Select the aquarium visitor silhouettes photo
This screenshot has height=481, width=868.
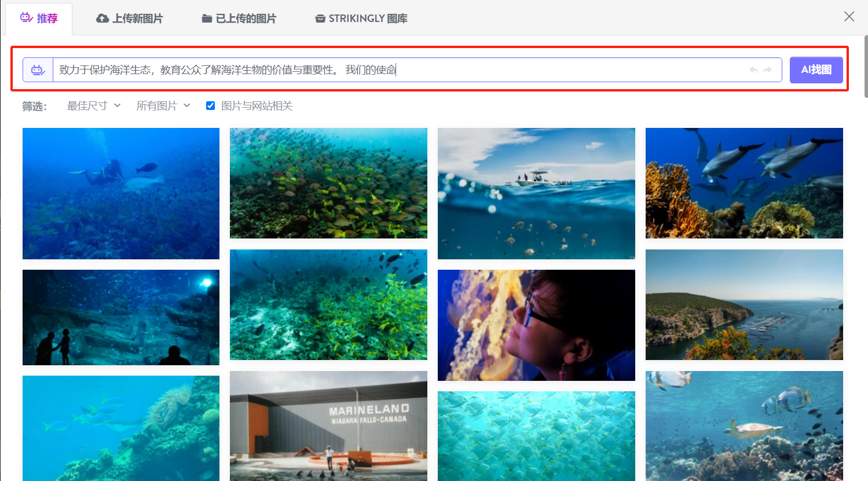[x=121, y=317]
